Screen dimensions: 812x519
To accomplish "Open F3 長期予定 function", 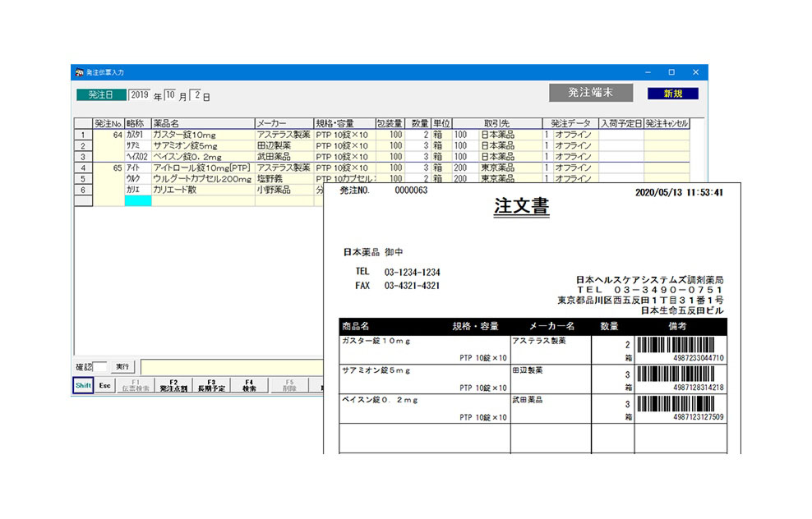I will click(211, 386).
